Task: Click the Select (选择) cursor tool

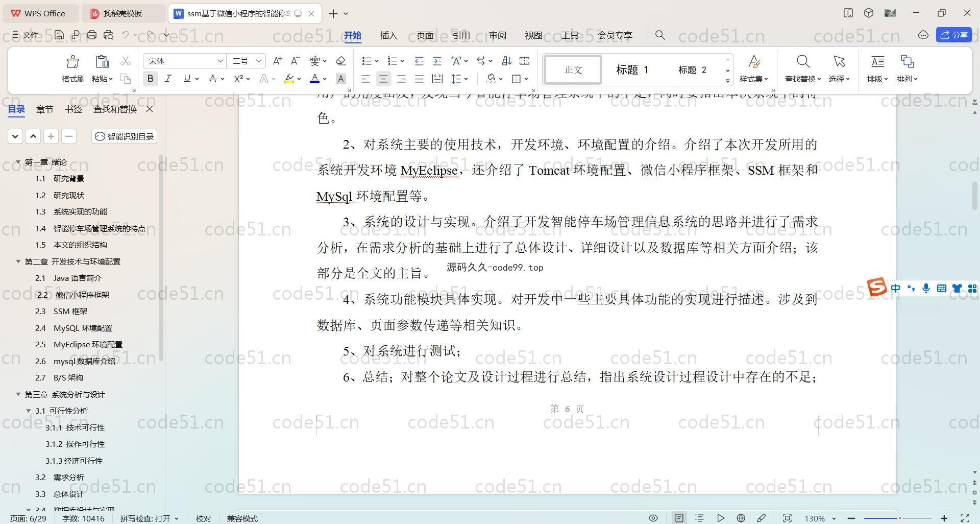Action: pos(839,68)
